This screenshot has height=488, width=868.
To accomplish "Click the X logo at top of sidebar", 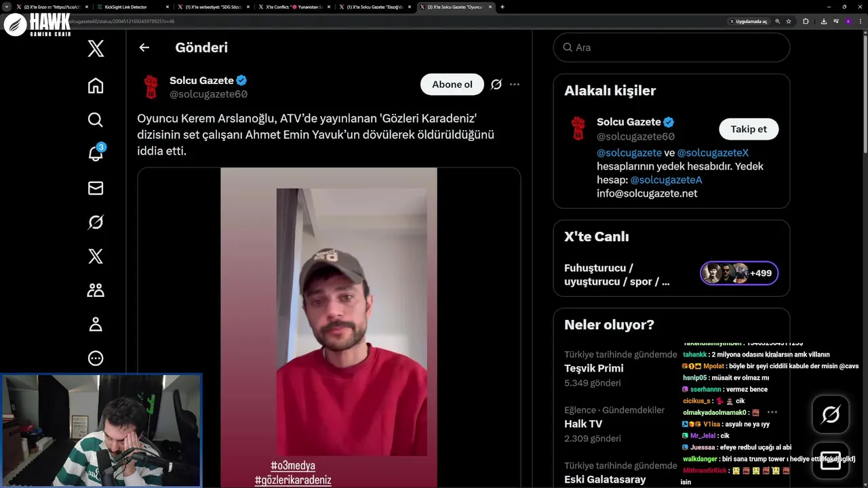I will click(x=96, y=49).
